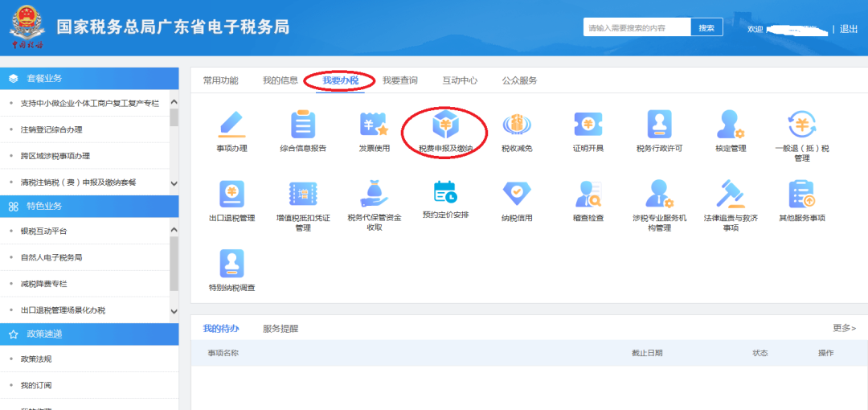Click the 截止日期 column header
Screen dimensions: 868x410
(647, 353)
